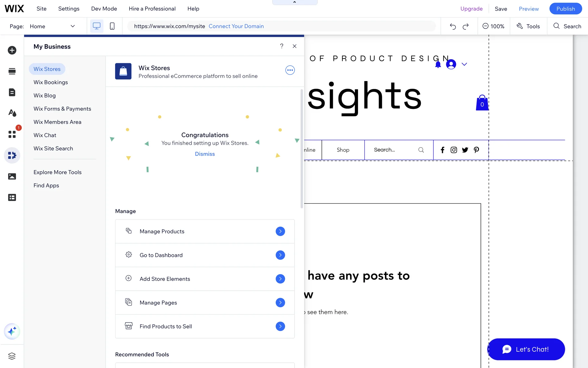The image size is (588, 368).
Task: Open the CMS table icon in sidebar
Action: pos(12,197)
